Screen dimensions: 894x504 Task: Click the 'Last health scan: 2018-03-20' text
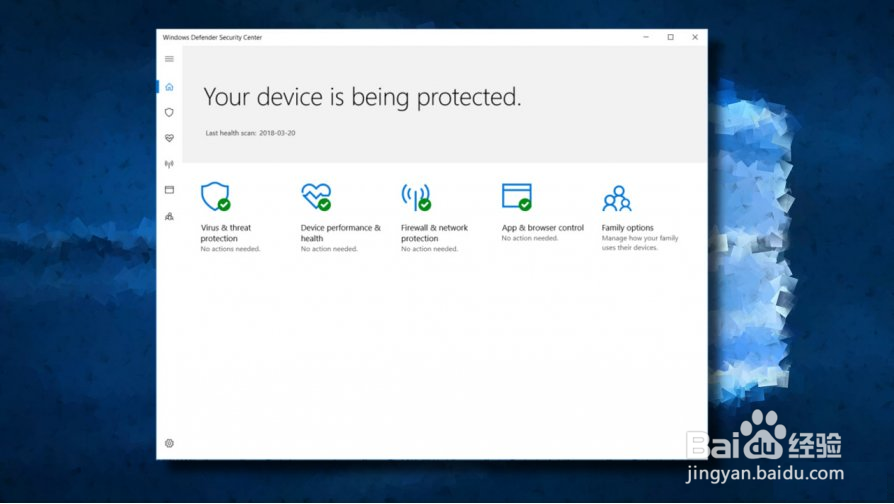click(250, 133)
